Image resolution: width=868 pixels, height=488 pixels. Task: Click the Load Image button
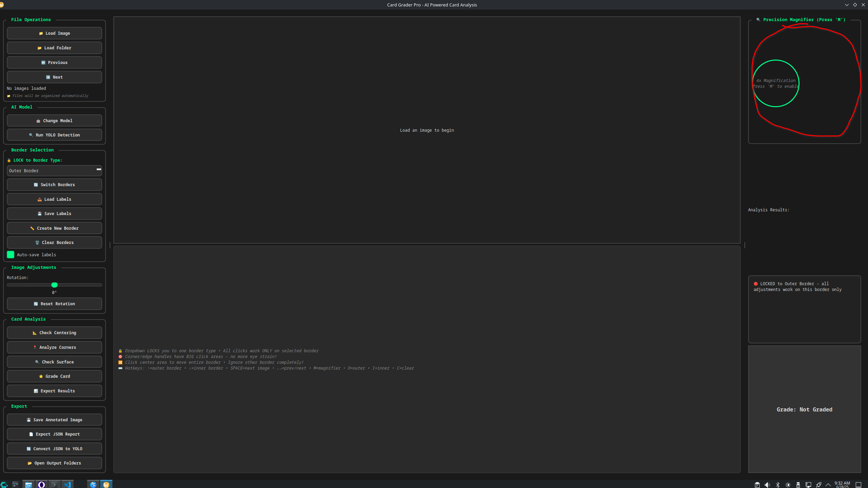54,33
